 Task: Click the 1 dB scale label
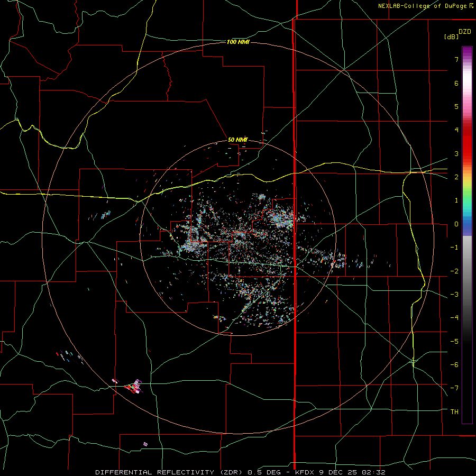coord(456,200)
